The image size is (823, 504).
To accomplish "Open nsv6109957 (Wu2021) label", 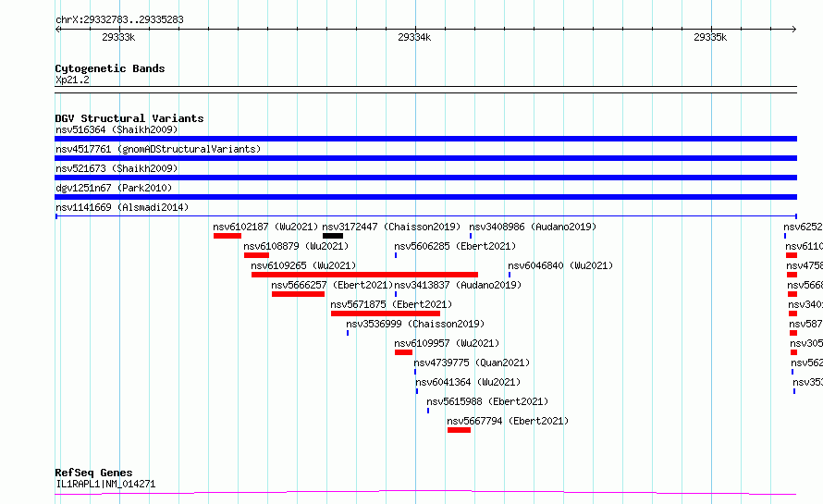I will [x=447, y=343].
